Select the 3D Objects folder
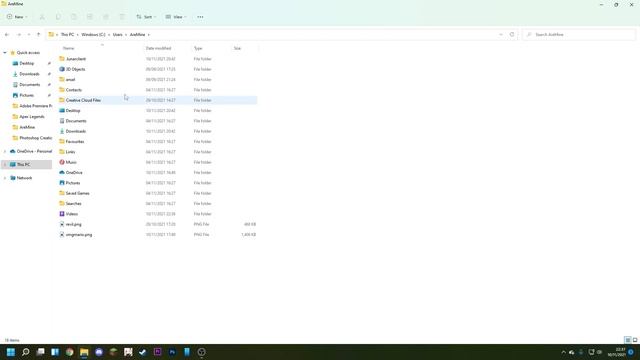 76,69
